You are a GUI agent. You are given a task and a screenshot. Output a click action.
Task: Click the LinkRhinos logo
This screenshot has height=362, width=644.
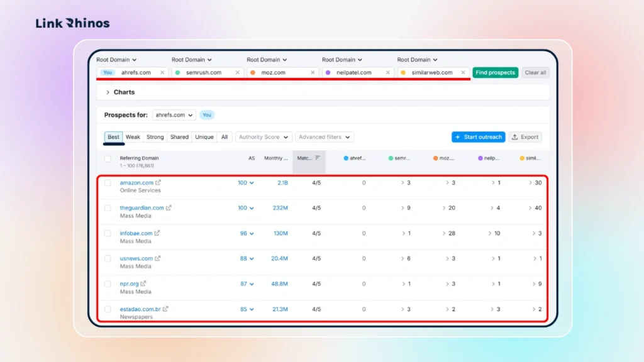(73, 23)
